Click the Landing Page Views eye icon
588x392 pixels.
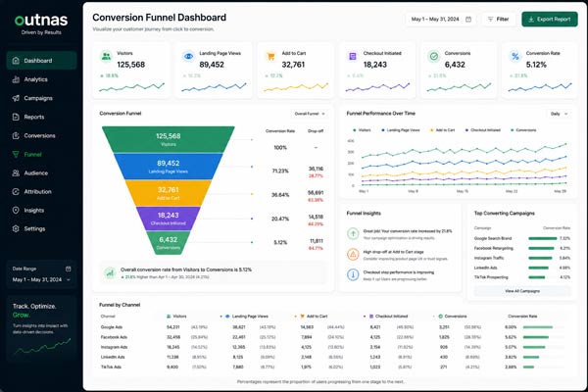coord(188,56)
